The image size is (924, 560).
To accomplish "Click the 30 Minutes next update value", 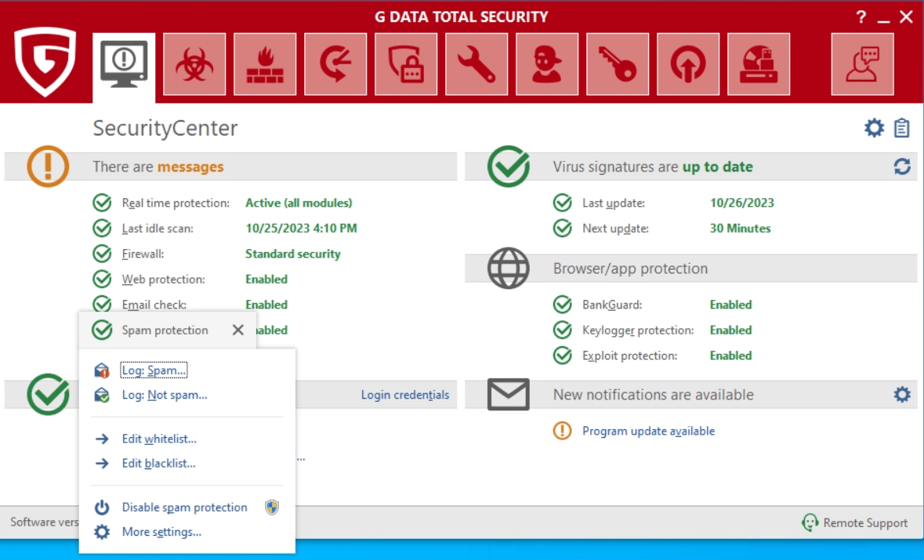I will pos(740,228).
